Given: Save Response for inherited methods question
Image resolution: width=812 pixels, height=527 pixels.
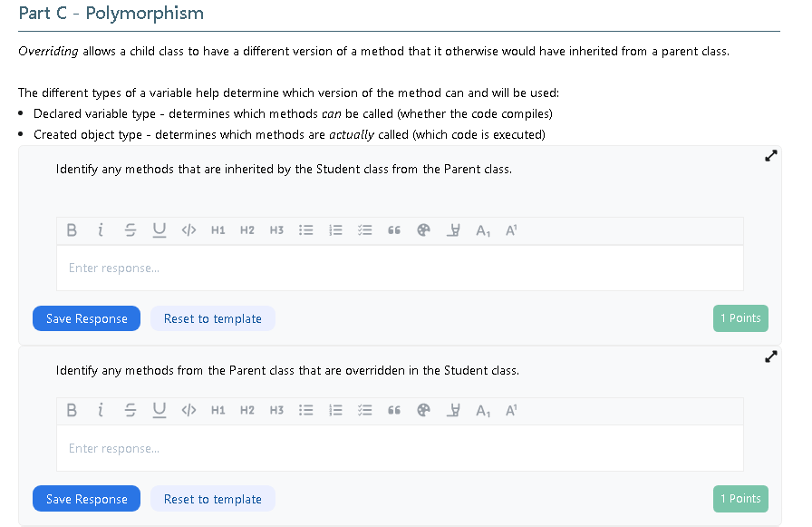Looking at the screenshot, I should [x=86, y=318].
